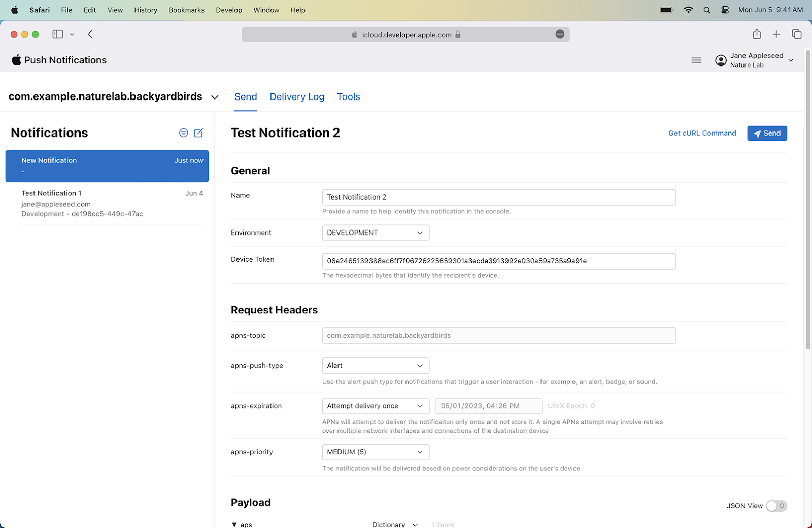Collapse the aps payload disclosure triangle

pos(234,524)
